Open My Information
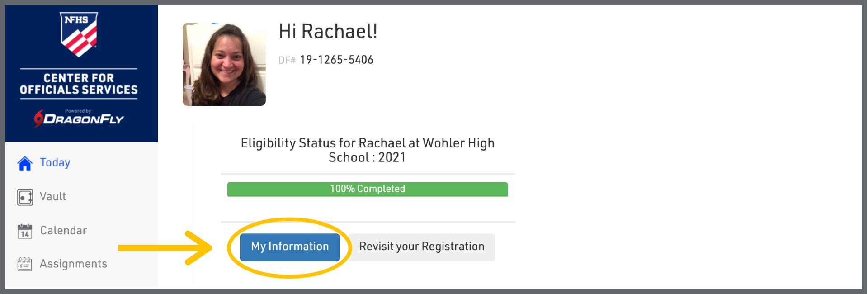 click(290, 247)
